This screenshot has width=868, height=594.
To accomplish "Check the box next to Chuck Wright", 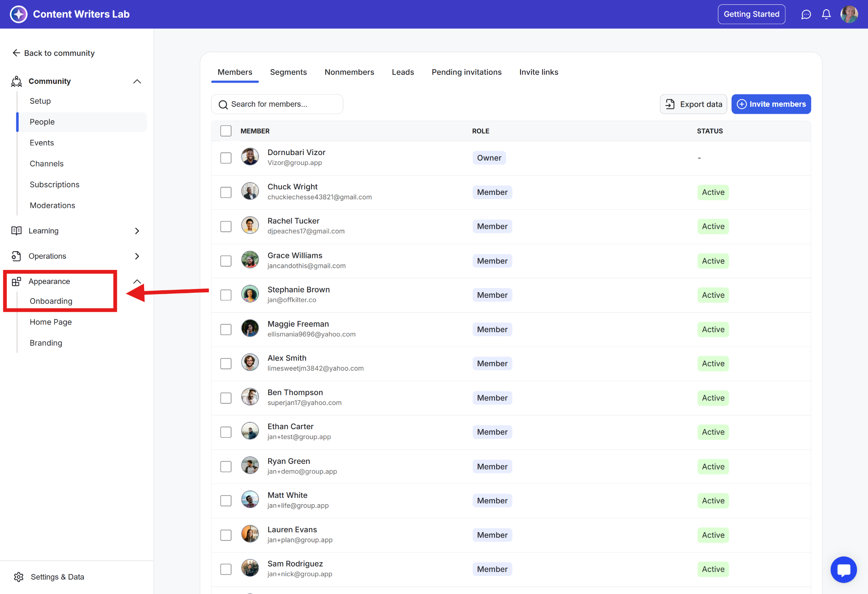I will tap(226, 192).
